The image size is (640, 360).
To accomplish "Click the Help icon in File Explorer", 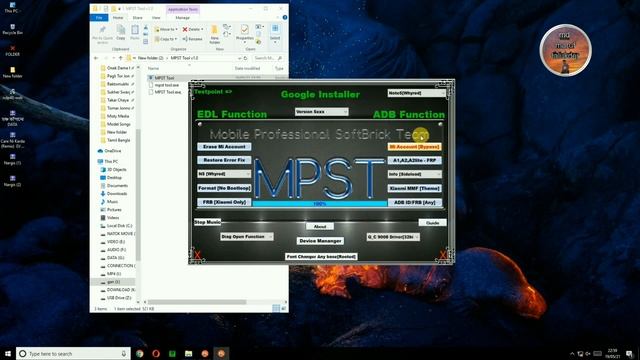I will (285, 18).
